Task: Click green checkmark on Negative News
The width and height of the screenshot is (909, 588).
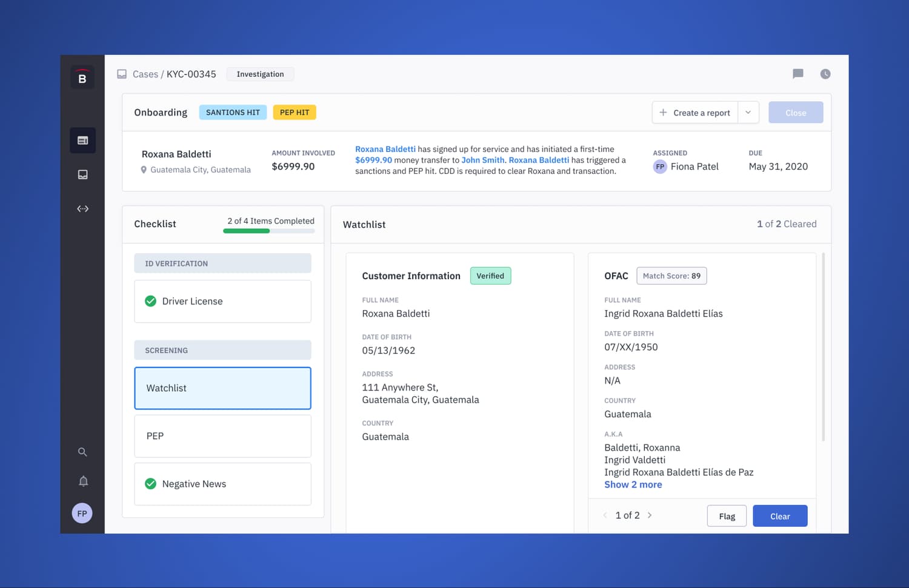Action: [150, 484]
